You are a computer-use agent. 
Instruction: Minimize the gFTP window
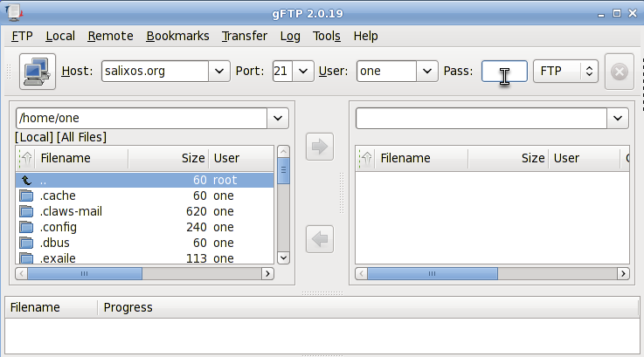point(601,14)
